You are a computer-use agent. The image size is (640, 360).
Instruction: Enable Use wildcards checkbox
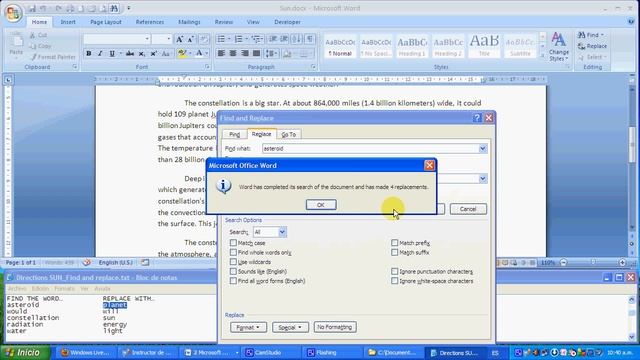(x=233, y=262)
